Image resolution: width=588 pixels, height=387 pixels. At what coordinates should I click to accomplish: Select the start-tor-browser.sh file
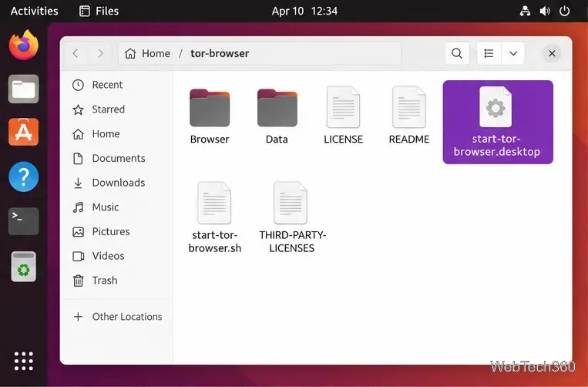pos(214,217)
